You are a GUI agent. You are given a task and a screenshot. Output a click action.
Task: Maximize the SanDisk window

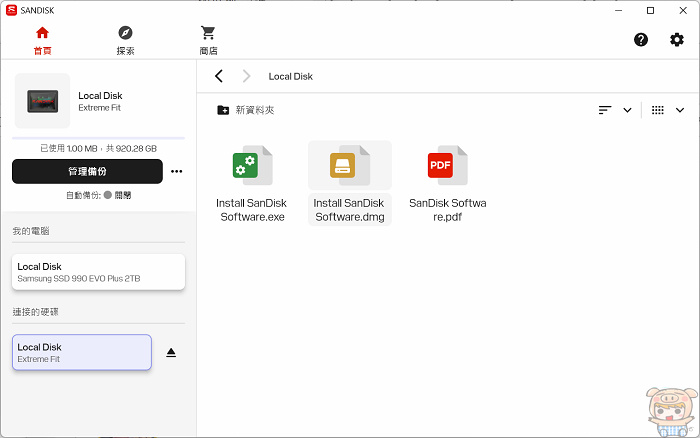click(650, 10)
